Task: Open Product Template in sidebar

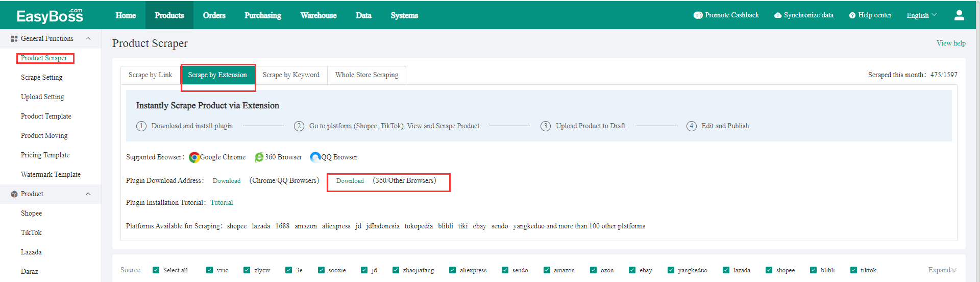Action: (46, 116)
